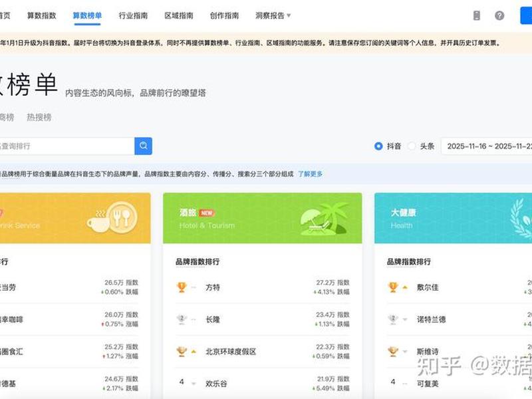Open the 方特 brand entry
The height and width of the screenshot is (399, 532).
tap(213, 287)
